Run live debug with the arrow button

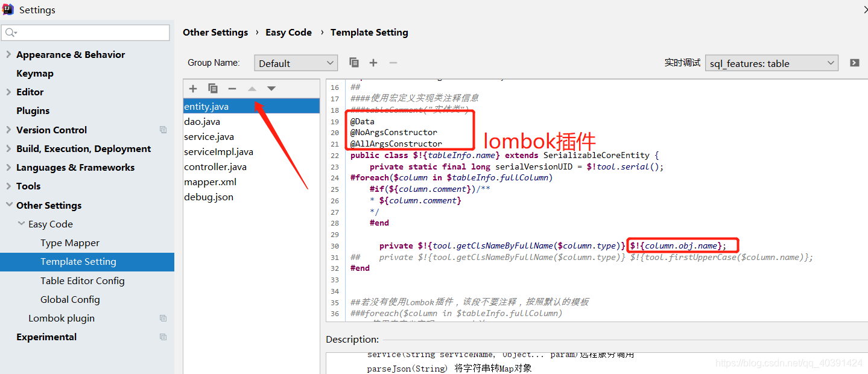click(855, 62)
